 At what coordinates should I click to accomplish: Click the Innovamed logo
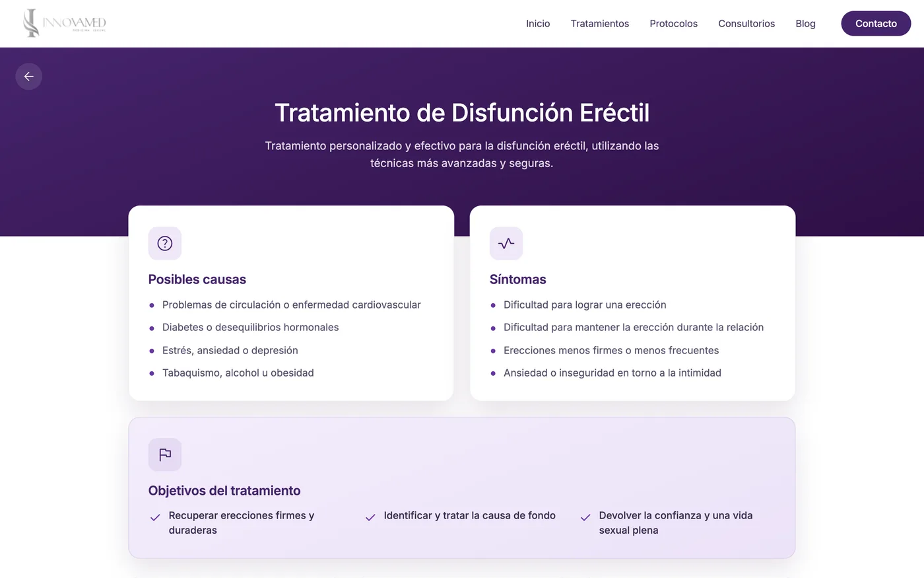click(x=64, y=23)
